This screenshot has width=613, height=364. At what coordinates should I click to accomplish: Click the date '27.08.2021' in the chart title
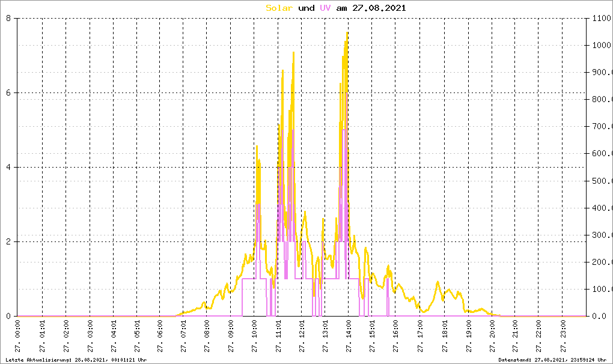[x=379, y=8]
